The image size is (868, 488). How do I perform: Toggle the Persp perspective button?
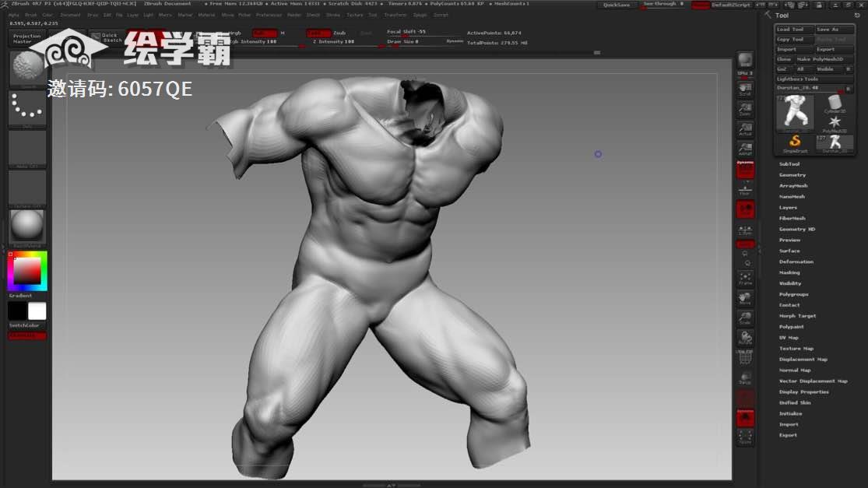pos(745,170)
